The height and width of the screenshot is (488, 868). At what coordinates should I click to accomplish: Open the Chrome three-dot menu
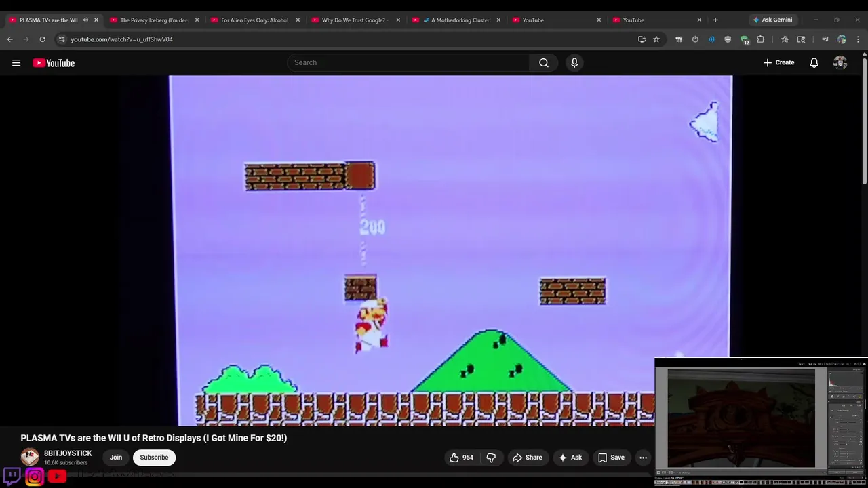[x=858, y=39]
